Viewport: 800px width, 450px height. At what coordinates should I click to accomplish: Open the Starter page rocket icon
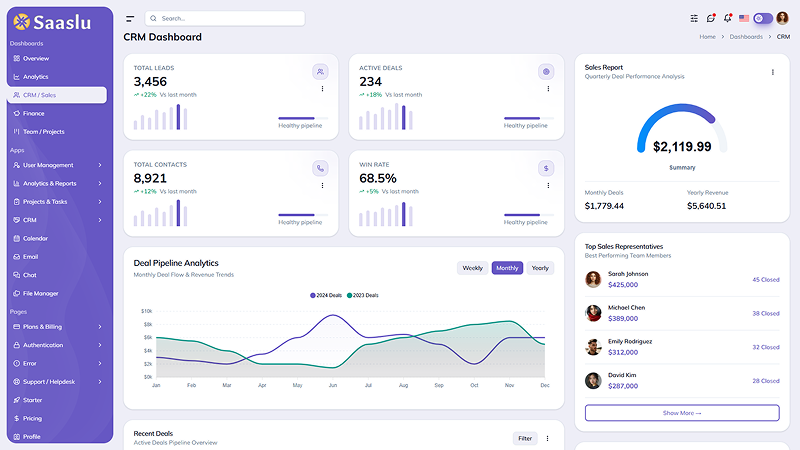pyautogui.click(x=16, y=401)
